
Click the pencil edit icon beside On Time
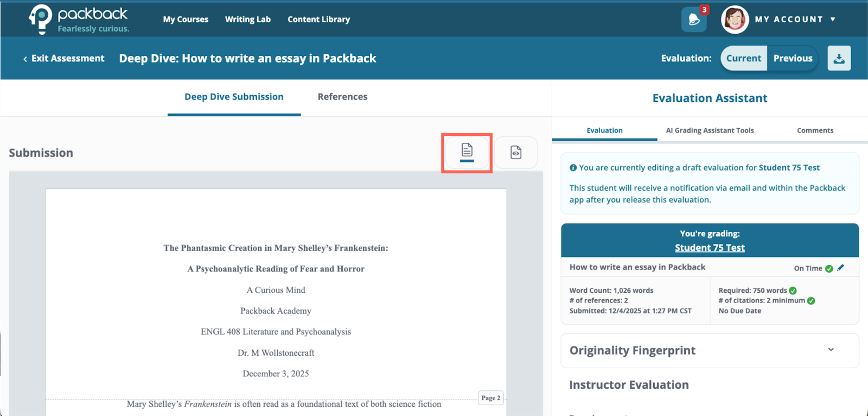tap(840, 268)
